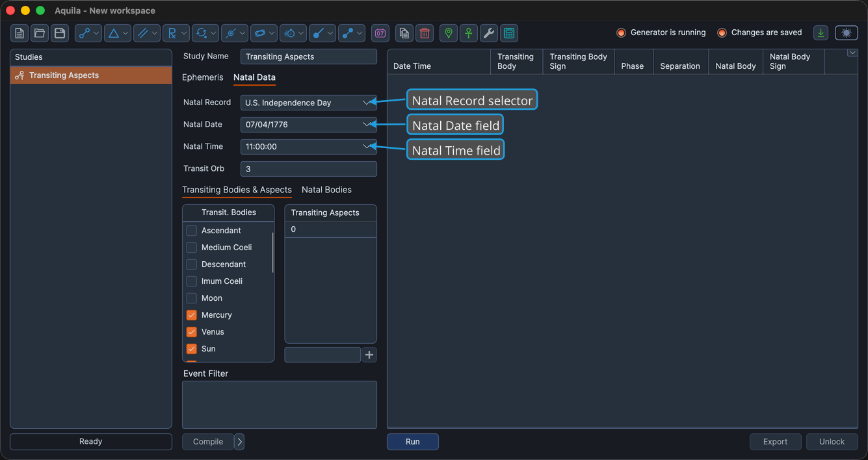Click the "Changes are saved" status indicator
Screen dimensions: 868x460
[x=759, y=32]
